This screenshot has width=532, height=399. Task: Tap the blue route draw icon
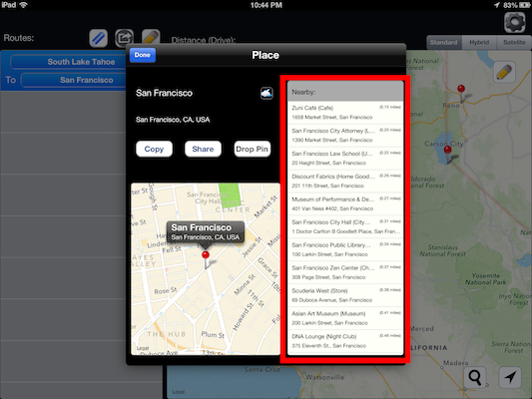pos(99,38)
